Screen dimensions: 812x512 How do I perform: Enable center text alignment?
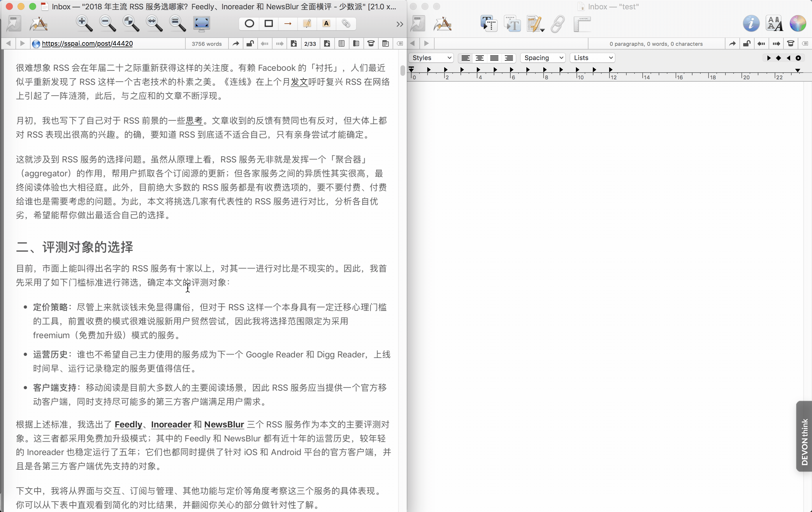click(x=479, y=58)
